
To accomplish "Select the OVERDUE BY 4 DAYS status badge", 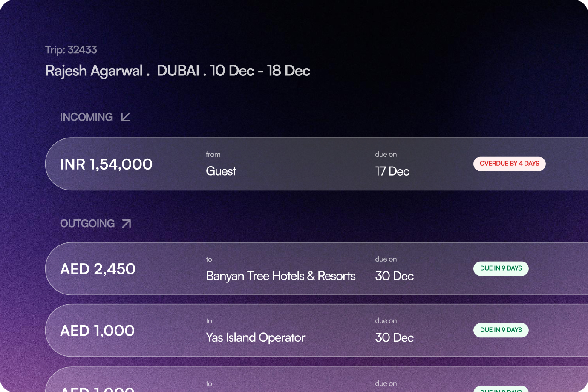I will point(509,164).
